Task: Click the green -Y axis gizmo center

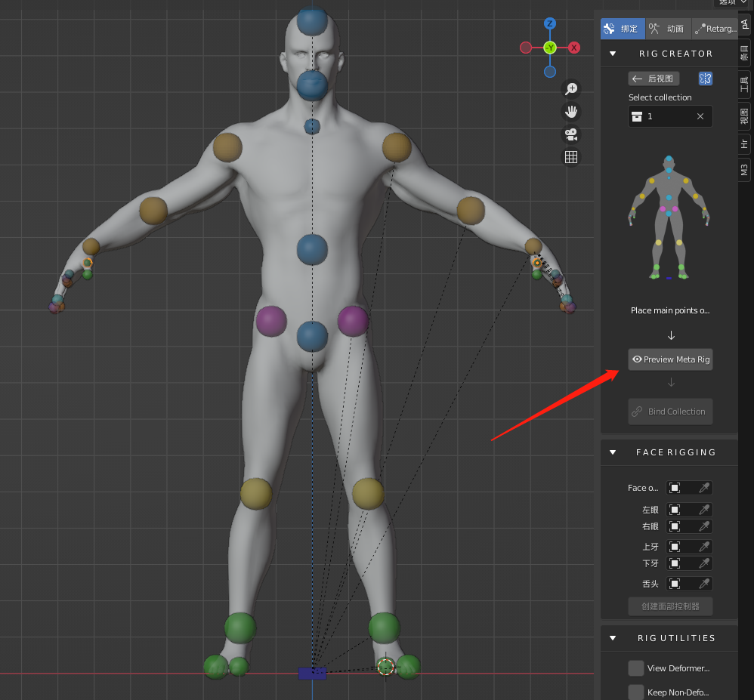Action: (x=549, y=48)
